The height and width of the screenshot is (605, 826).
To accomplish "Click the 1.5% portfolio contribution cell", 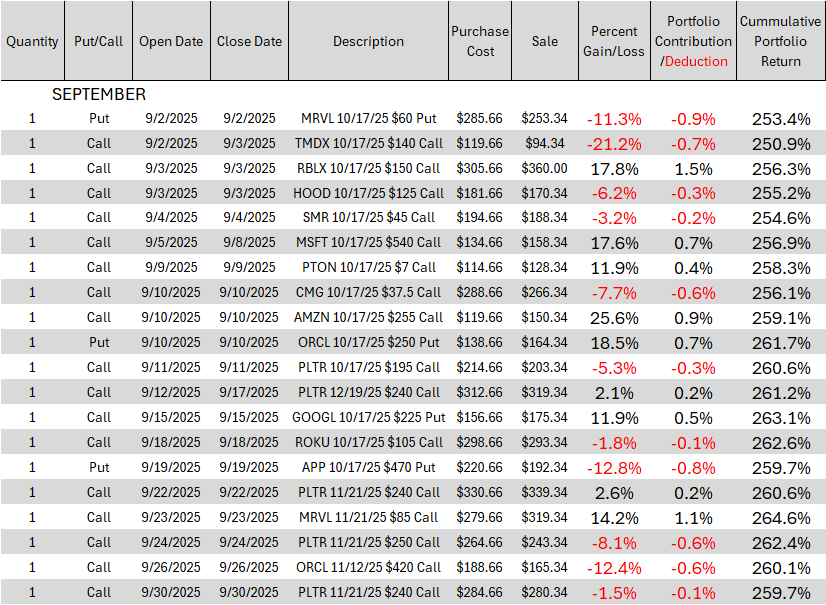I will [x=693, y=169].
